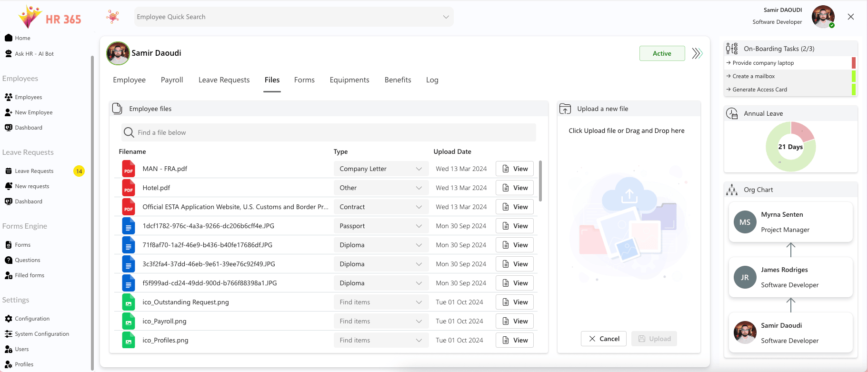Switch to the Employee tab
Image resolution: width=868 pixels, height=372 pixels.
[x=130, y=80]
